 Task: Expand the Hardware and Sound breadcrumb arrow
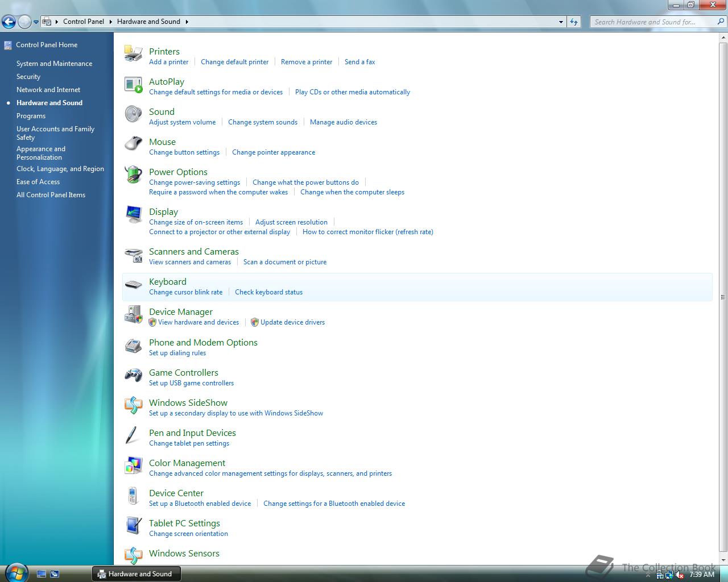click(187, 22)
